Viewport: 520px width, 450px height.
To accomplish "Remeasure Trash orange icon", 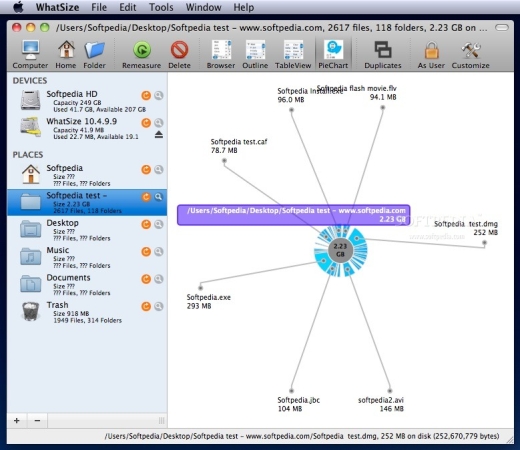I will coord(146,306).
